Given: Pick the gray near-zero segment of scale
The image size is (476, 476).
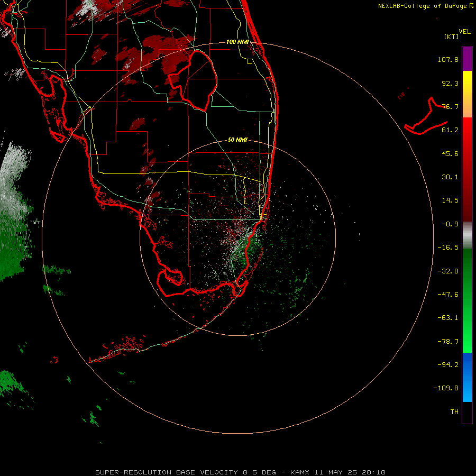Looking at the screenshot, I should click(x=467, y=235).
